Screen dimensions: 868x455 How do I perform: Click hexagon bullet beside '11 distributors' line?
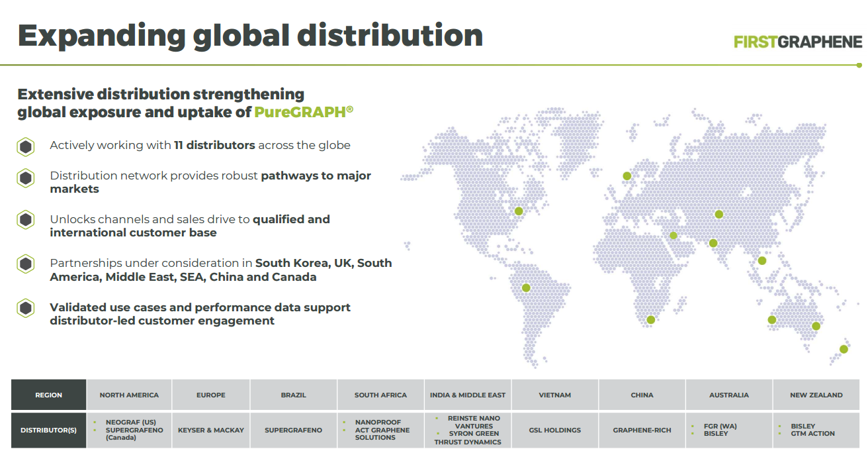tap(26, 147)
